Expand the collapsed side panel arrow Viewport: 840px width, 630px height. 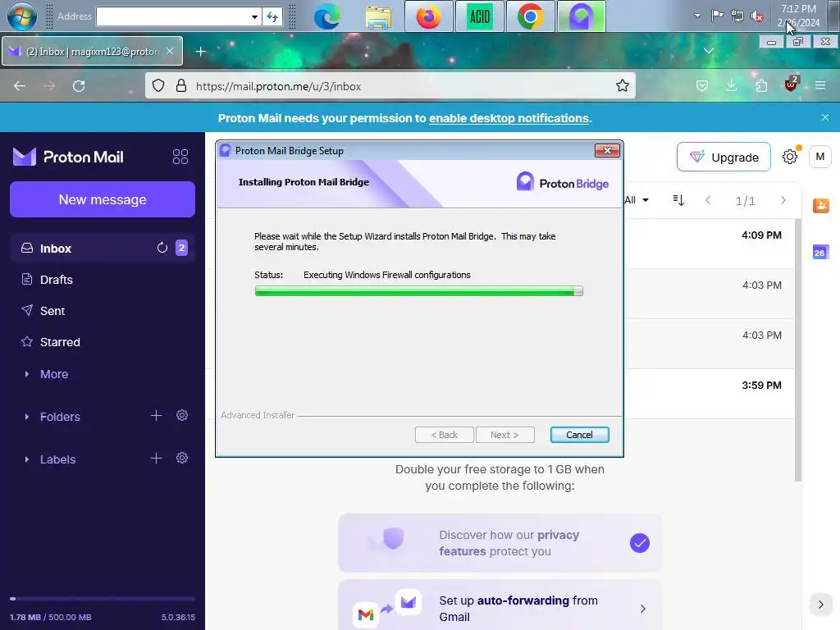coord(820,605)
